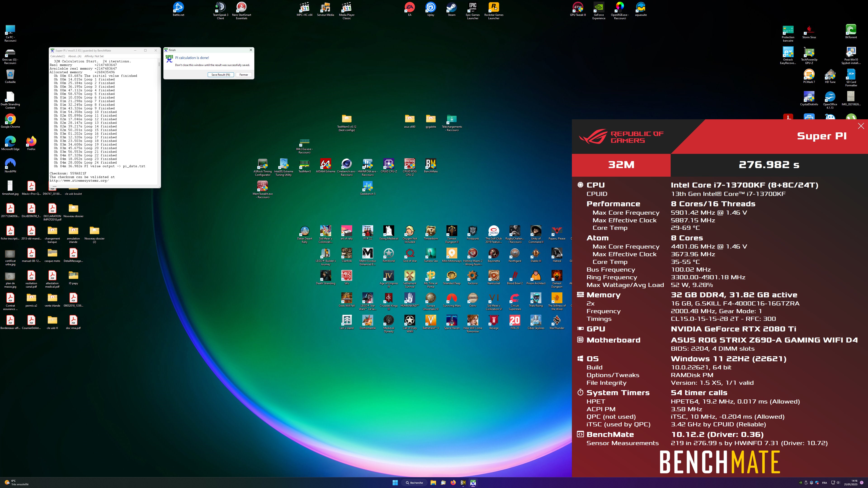Click the BenchMate taskbar icon

(x=463, y=483)
